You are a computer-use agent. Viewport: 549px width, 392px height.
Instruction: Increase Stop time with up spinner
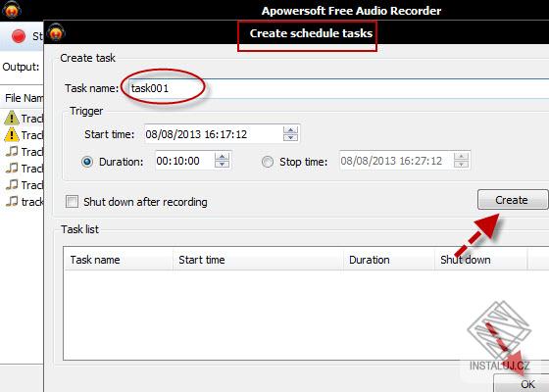(x=461, y=157)
